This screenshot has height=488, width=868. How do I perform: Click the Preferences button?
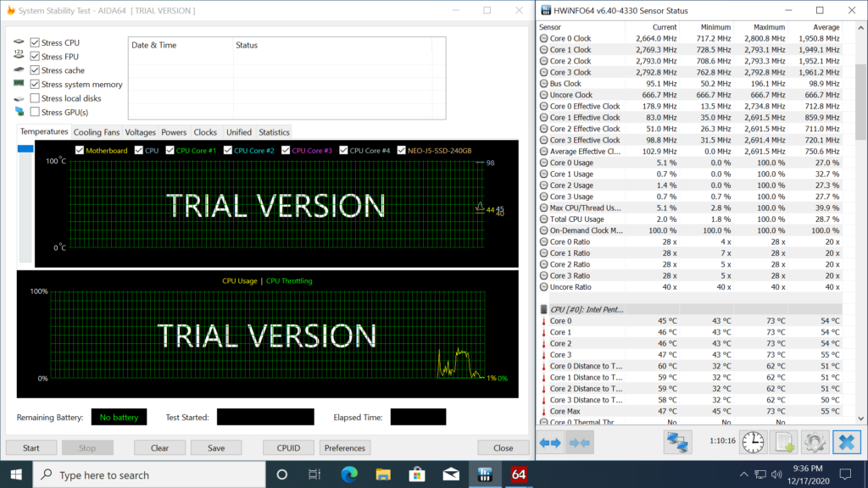click(345, 447)
